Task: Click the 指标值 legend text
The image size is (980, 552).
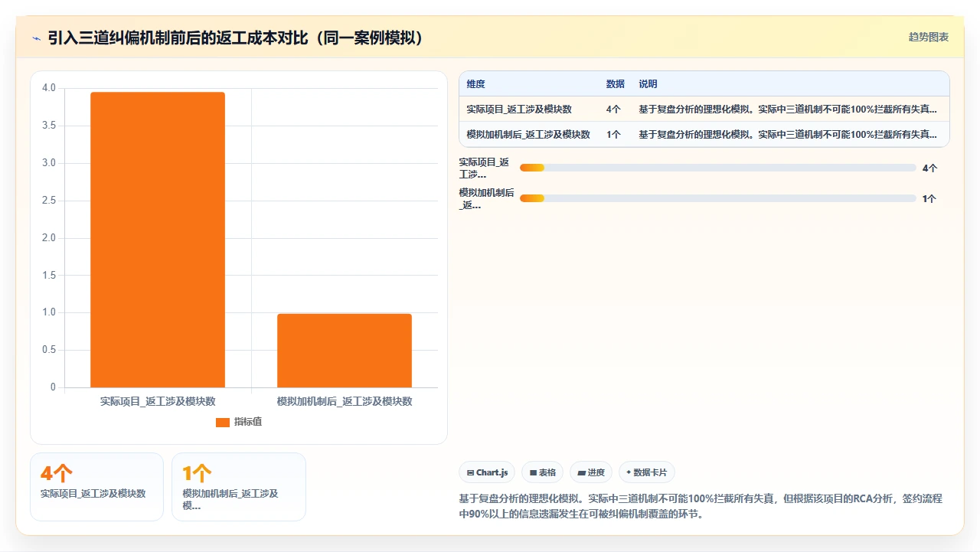Action: 248,422
